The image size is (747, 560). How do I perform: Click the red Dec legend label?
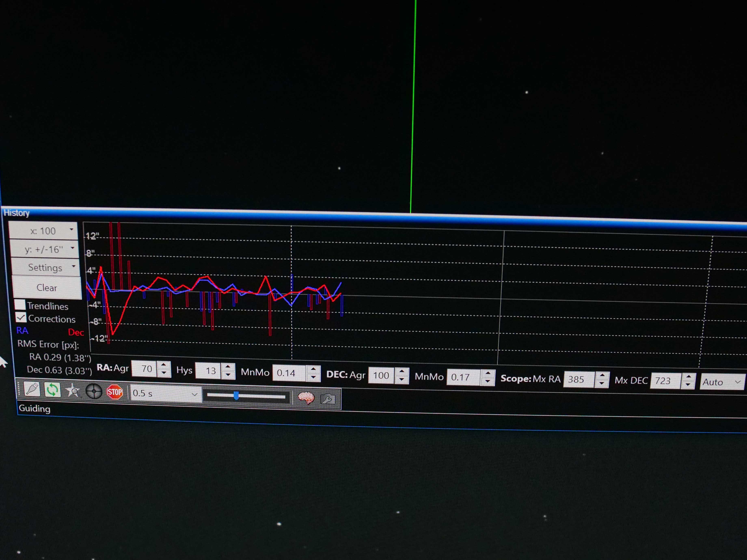point(76,333)
